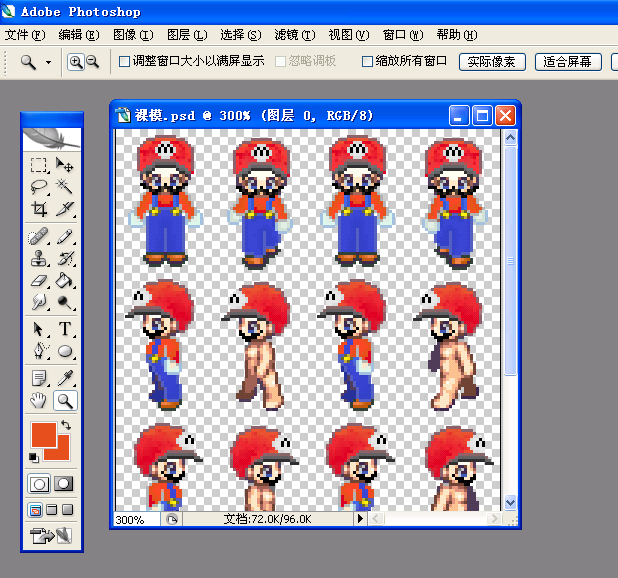Click the vertical scrollbar up arrow
This screenshot has height=578, width=618.
tap(510, 138)
